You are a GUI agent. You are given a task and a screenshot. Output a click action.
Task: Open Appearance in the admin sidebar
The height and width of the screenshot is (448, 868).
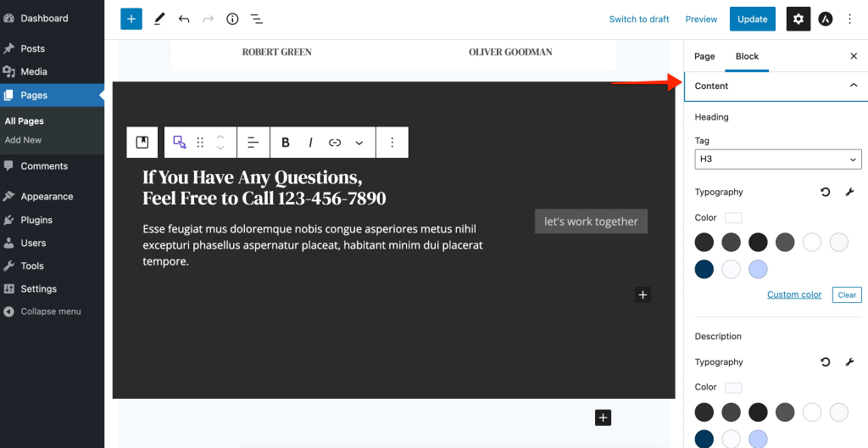pos(47,196)
